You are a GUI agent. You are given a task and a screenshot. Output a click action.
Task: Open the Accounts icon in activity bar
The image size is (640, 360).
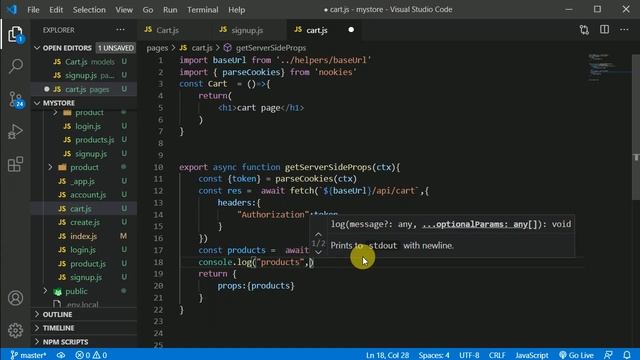[x=16, y=298]
